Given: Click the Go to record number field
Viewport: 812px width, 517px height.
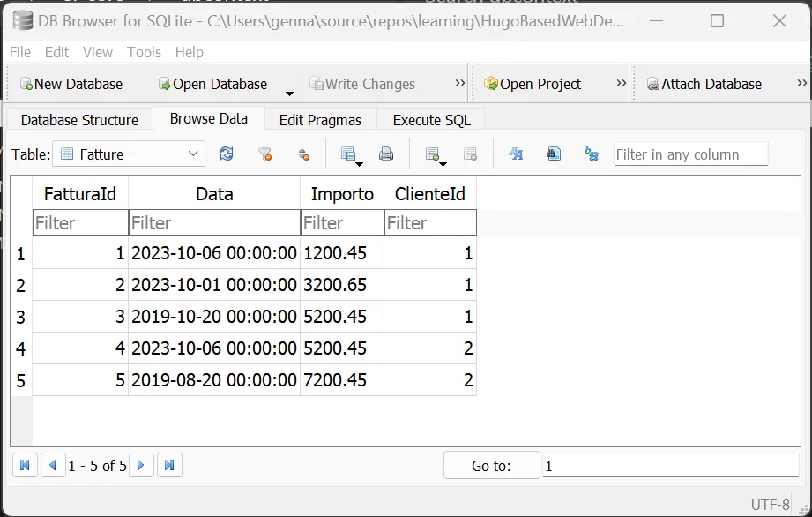Looking at the screenshot, I should pyautogui.click(x=671, y=465).
